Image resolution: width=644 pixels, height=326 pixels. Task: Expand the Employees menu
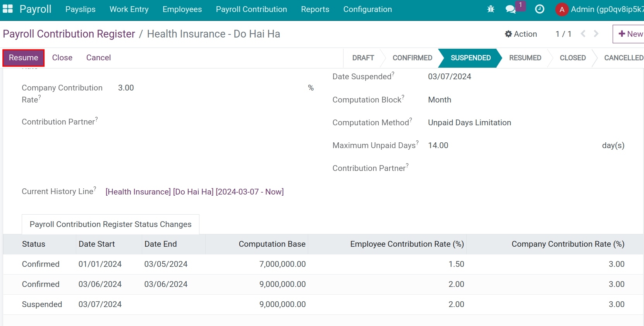182,9
